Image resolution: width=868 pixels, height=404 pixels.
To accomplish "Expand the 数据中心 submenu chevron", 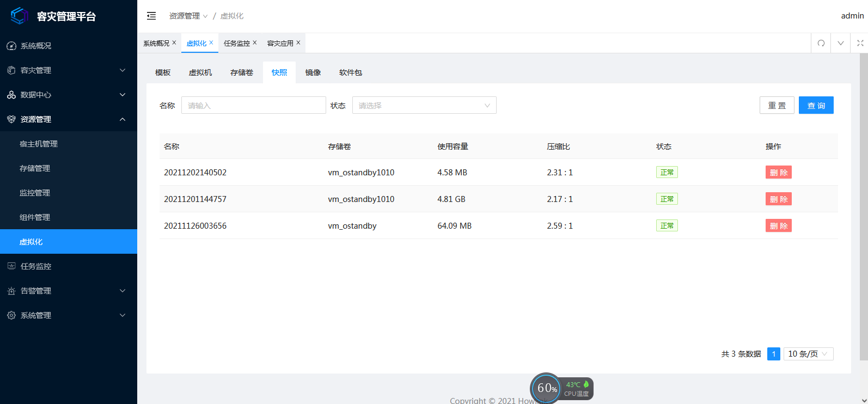I will pos(123,95).
